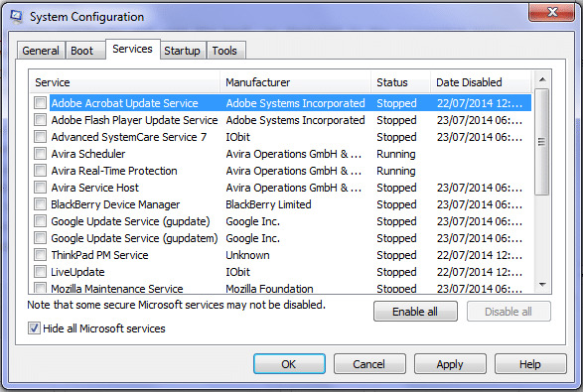Click the Disable all button

pos(509,311)
